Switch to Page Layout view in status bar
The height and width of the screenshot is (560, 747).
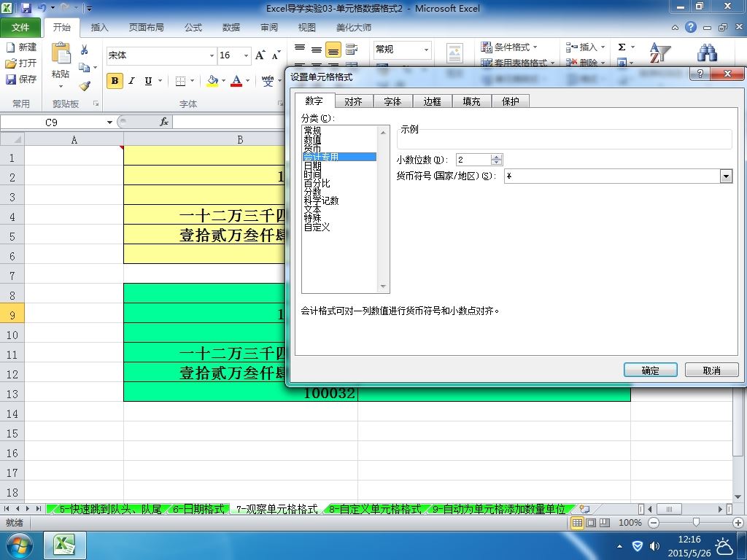591,523
